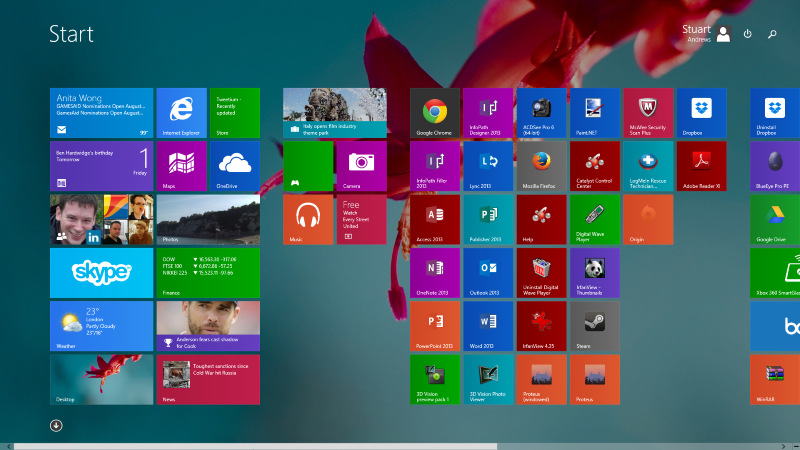The image size is (800, 450).
Task: Open the Finance tile showing DOW
Action: click(x=208, y=273)
